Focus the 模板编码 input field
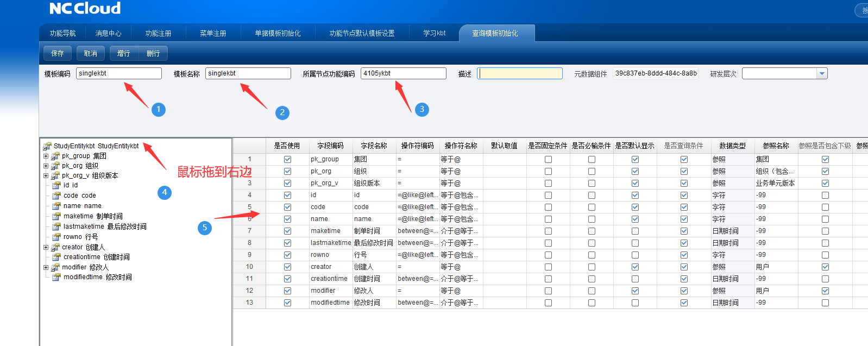This screenshot has width=868, height=346. pos(119,73)
